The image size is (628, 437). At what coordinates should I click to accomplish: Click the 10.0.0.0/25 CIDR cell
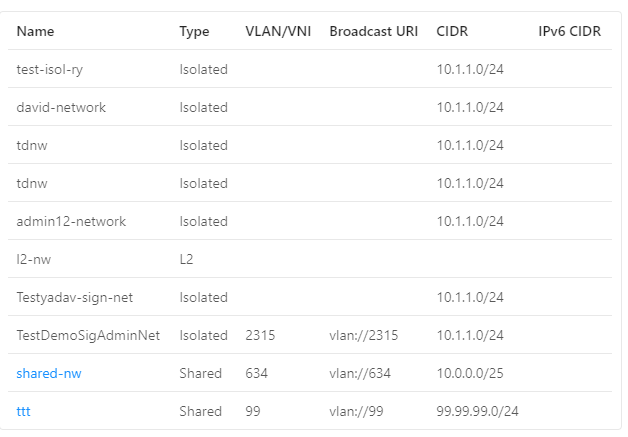[x=470, y=373]
